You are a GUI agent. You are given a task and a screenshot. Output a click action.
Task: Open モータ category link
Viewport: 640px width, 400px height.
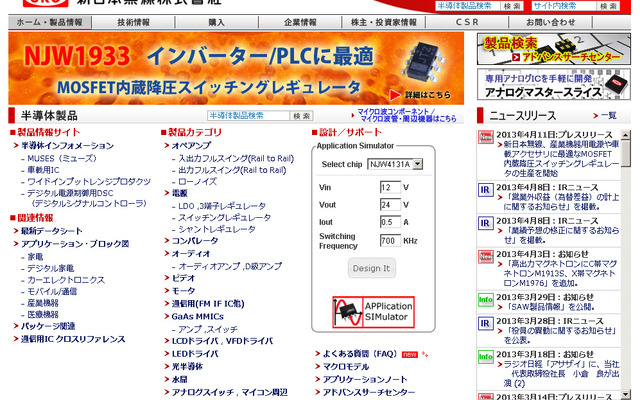coord(183,291)
